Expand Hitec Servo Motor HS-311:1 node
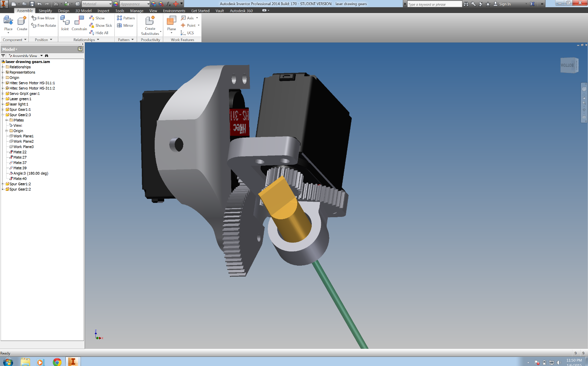Screen dimensions: 588x366 [x=3, y=83]
